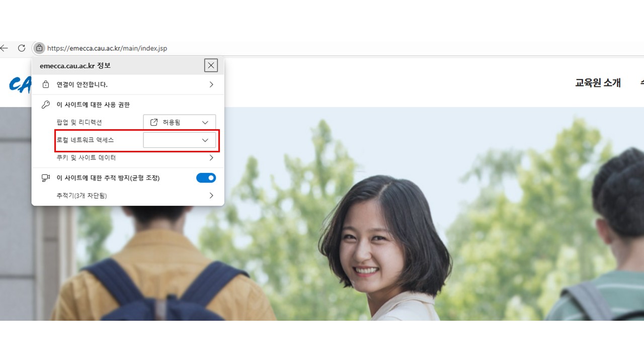644x362 pixels.
Task: Reload the page with the refresh icon
Action: click(x=22, y=48)
